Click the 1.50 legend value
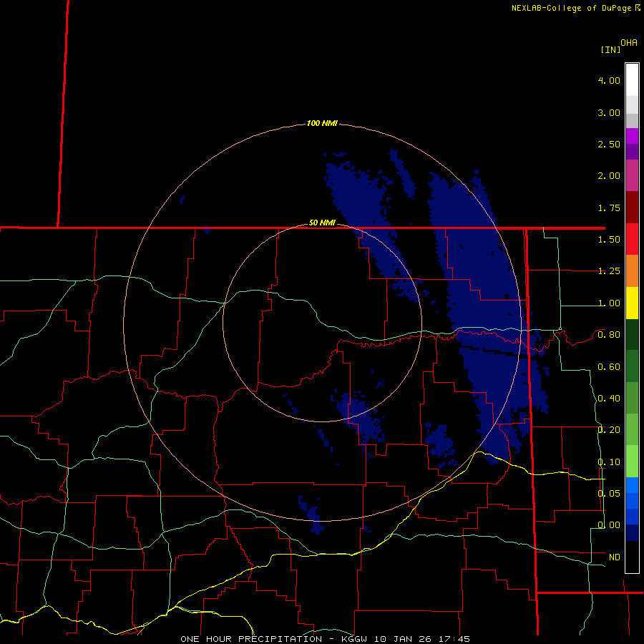This screenshot has width=644, height=644. (x=609, y=240)
